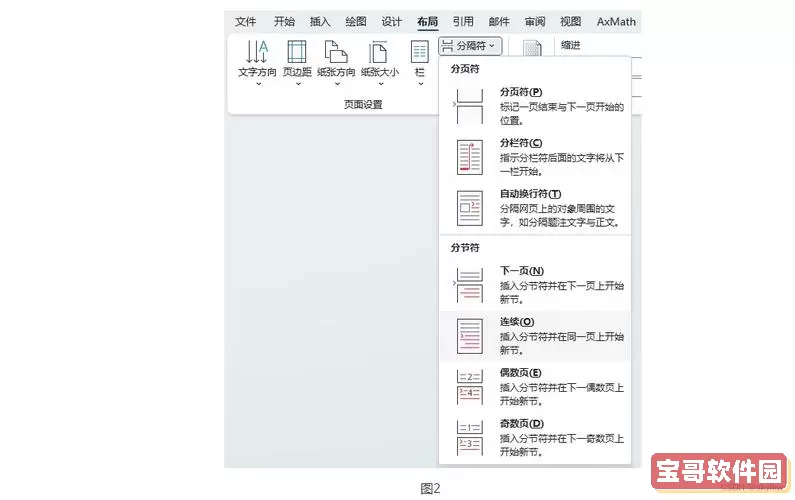Click the 奇数页(D) odd page icon

[x=469, y=438]
